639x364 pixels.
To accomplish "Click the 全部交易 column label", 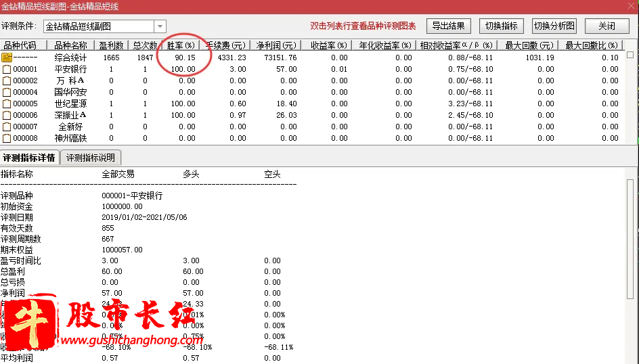I will pyautogui.click(x=118, y=175).
